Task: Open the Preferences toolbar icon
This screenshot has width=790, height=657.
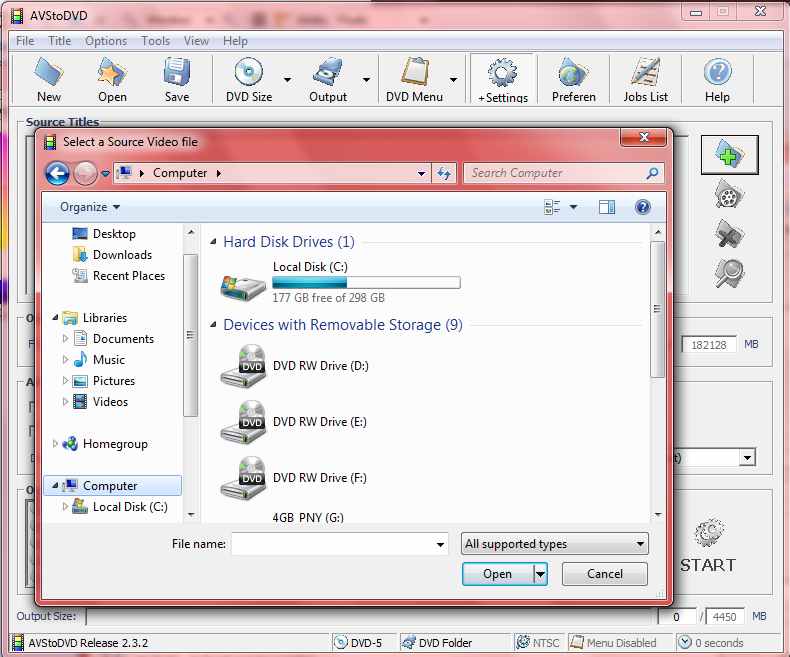Action: coord(573,72)
